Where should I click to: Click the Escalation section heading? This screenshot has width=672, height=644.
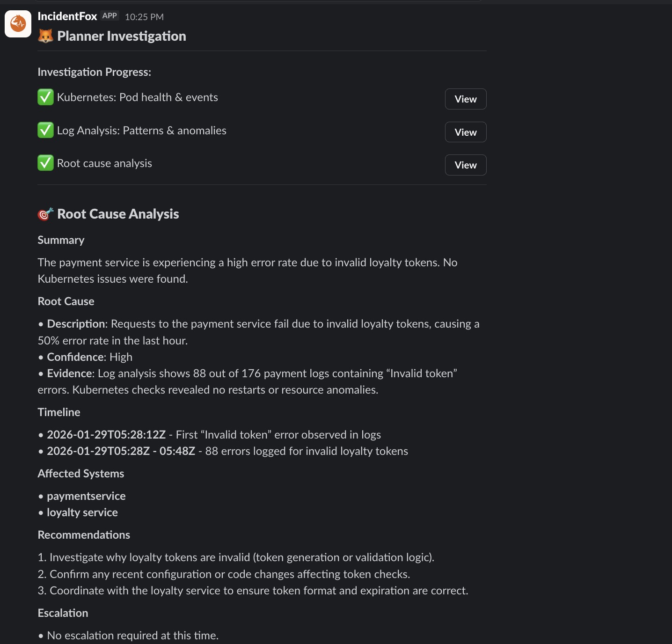(x=63, y=613)
